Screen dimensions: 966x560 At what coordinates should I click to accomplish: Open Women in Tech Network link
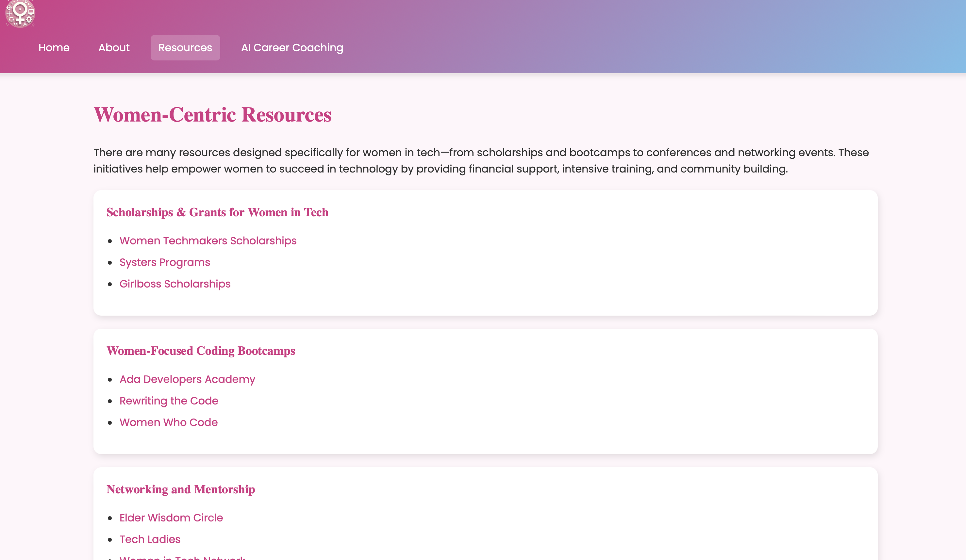182,558
